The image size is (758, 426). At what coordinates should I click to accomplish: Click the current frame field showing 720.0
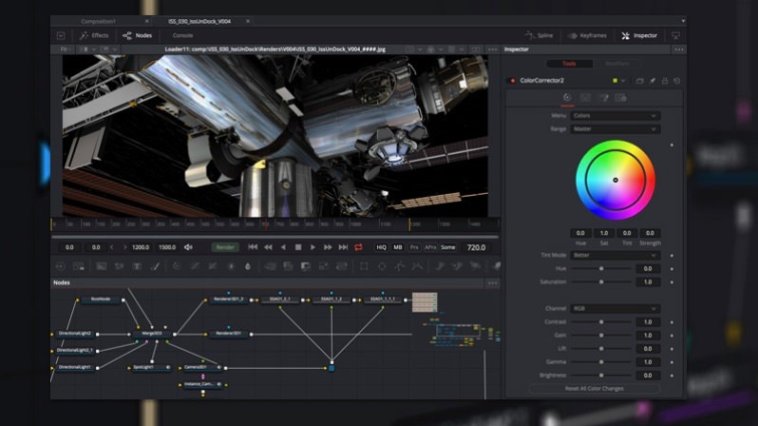pyautogui.click(x=476, y=247)
